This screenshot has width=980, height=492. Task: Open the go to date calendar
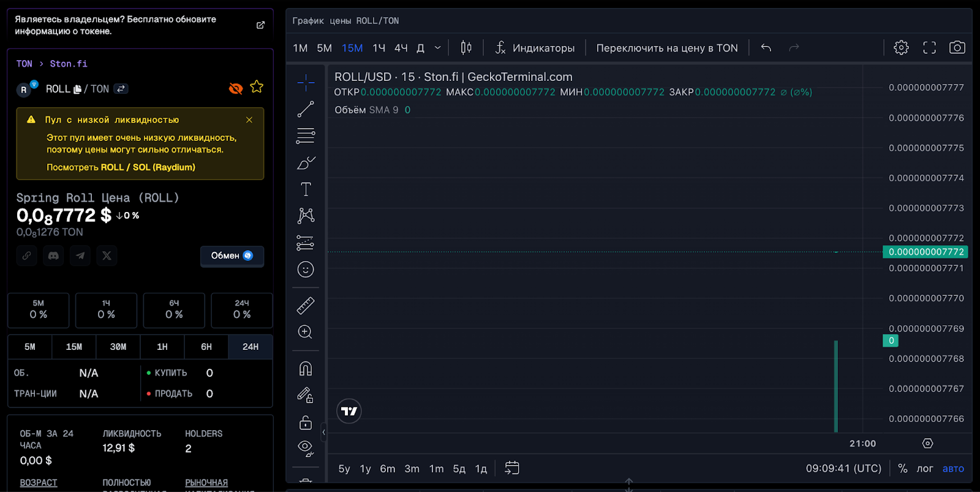[x=512, y=468]
